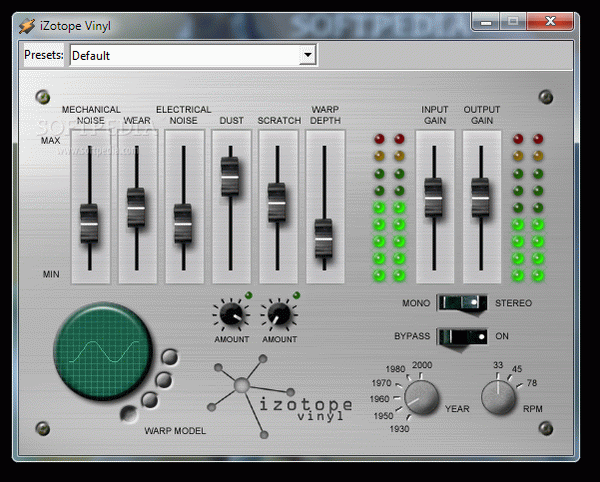Select the 45 RPM label
Screen dimensions: 600x482
click(x=517, y=369)
